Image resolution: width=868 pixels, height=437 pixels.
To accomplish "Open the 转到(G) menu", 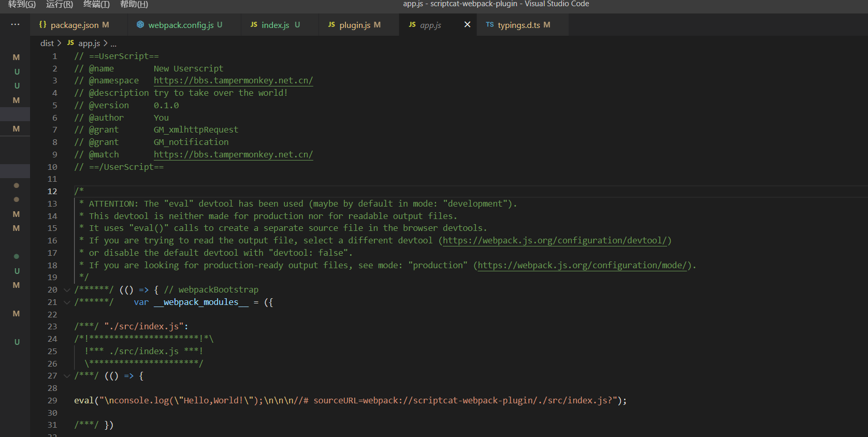I will (x=22, y=4).
